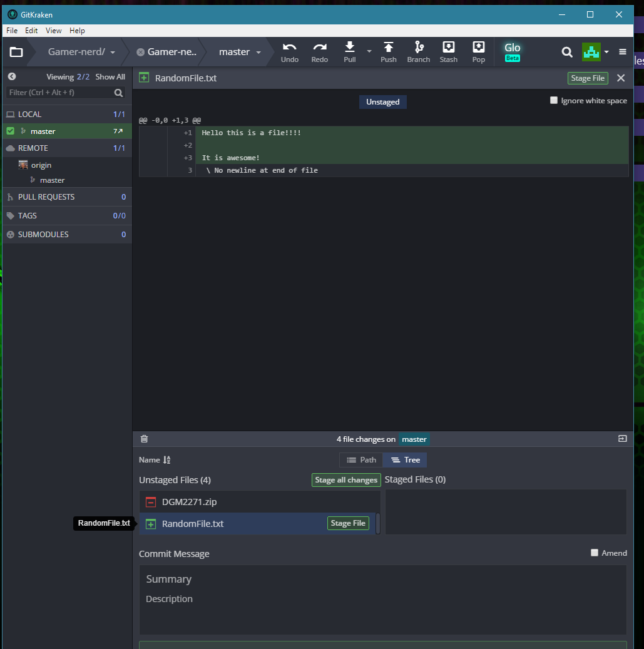Open the View menu
644x649 pixels.
coord(53,30)
